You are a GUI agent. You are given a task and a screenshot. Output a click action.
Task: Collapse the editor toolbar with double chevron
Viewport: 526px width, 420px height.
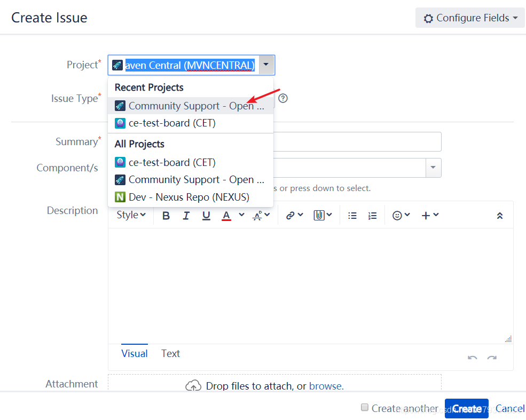point(499,216)
